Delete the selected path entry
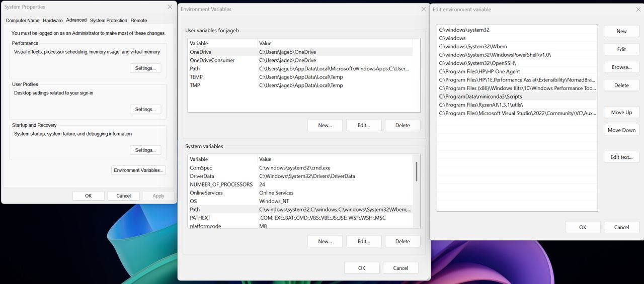Viewport: 644px width, 284px height. point(621,85)
